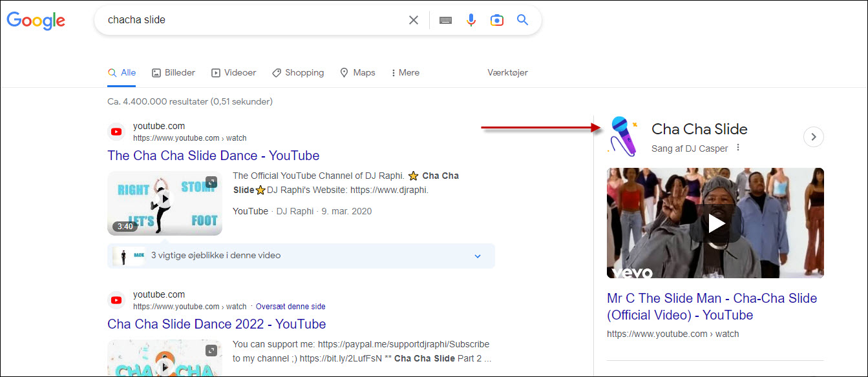Play the Vevo video in the knowledge panel

click(x=715, y=223)
